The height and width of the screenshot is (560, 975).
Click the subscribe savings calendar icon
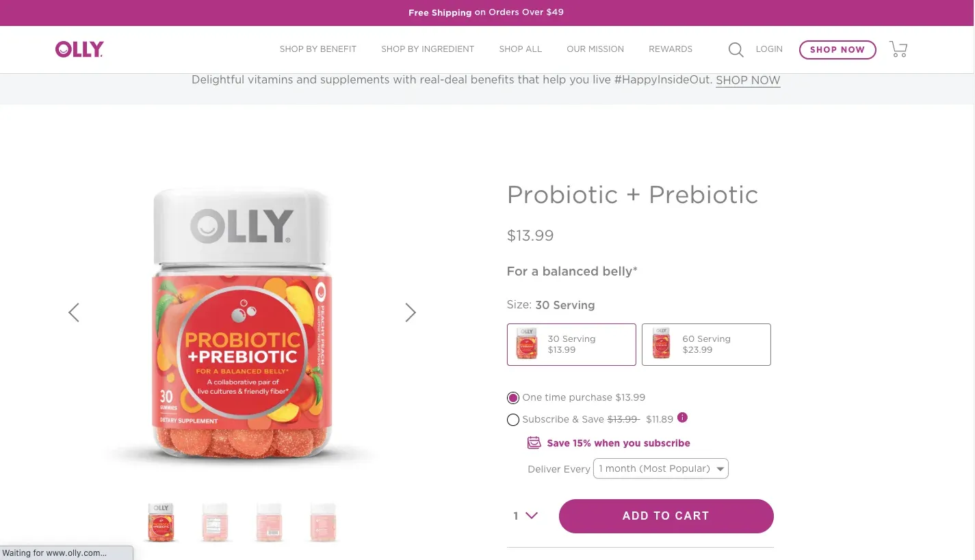click(534, 442)
